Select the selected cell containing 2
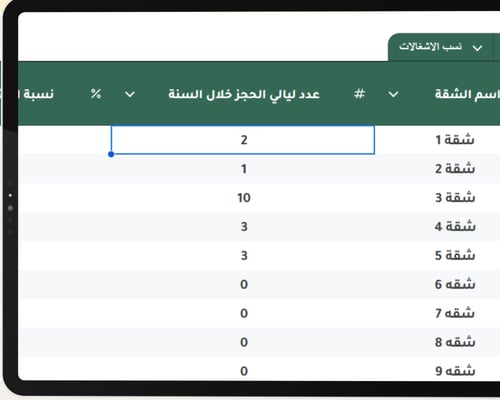Viewport: 500px width, 400px height. pyautogui.click(x=243, y=140)
